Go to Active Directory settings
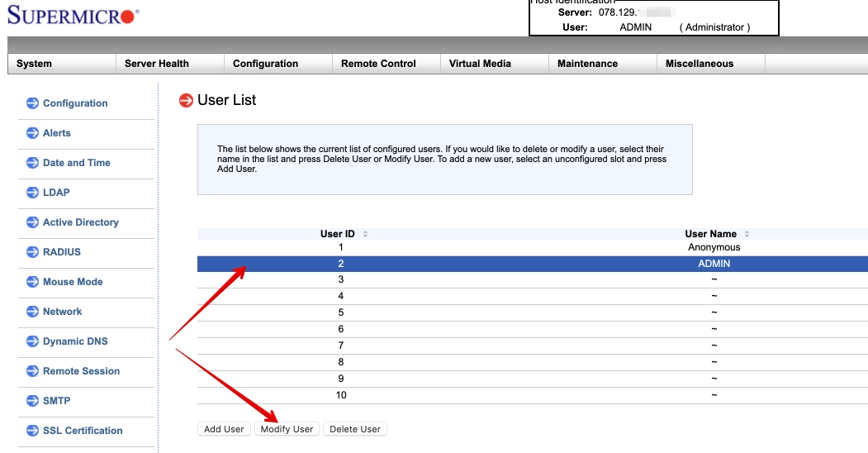This screenshot has height=453, width=868. (x=80, y=222)
